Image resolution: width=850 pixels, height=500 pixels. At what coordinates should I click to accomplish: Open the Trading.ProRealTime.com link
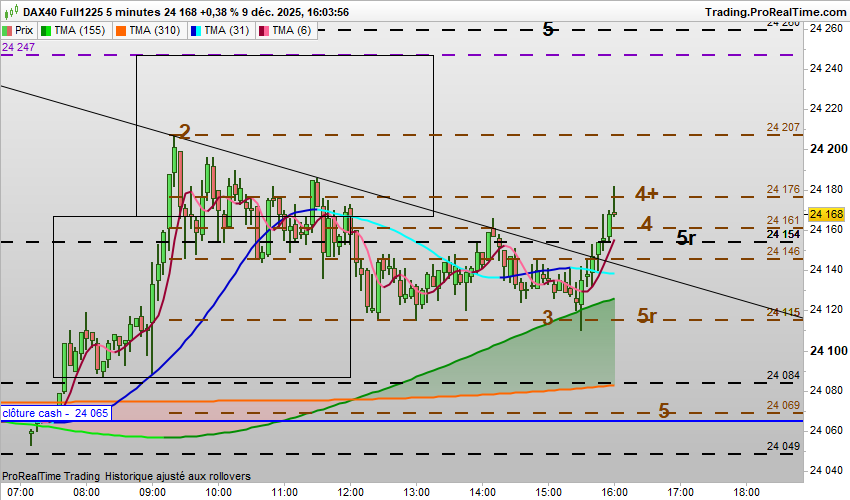[x=775, y=12]
